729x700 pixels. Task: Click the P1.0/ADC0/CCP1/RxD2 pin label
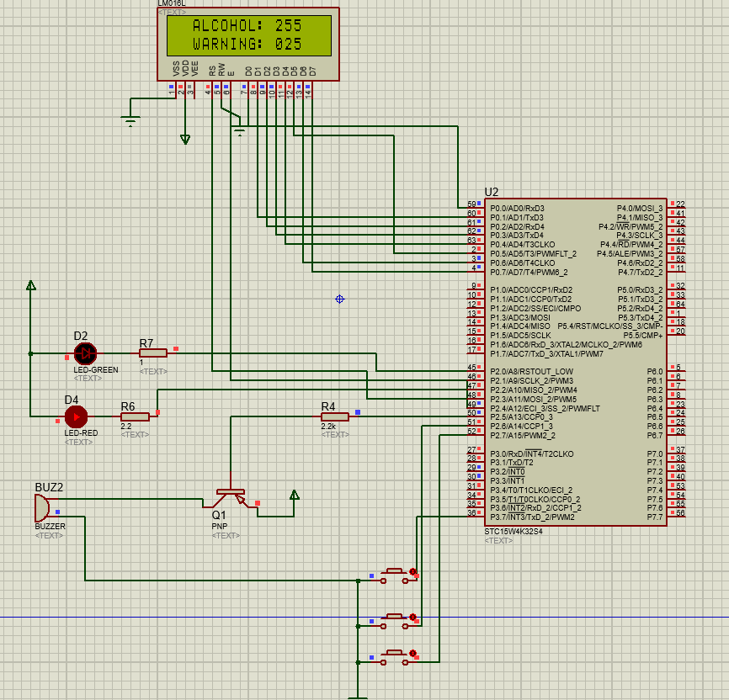click(531, 290)
